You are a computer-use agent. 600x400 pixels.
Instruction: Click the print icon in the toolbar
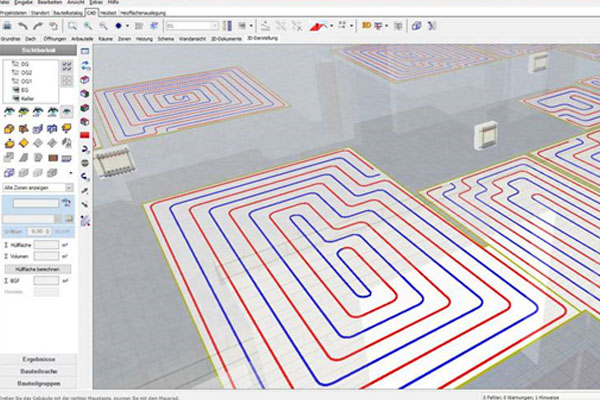tap(7, 26)
